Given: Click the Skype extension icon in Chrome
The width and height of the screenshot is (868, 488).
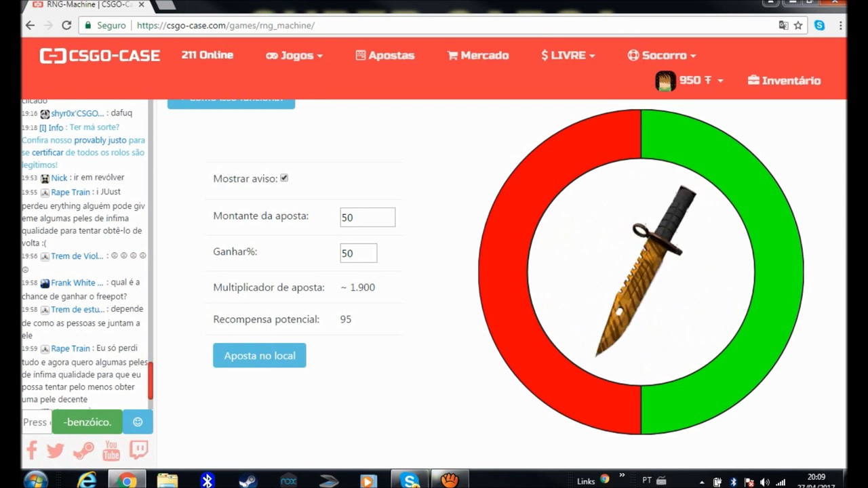Looking at the screenshot, I should point(820,25).
